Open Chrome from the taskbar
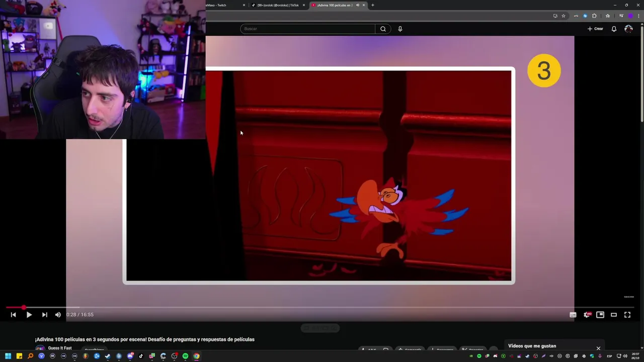 196,356
